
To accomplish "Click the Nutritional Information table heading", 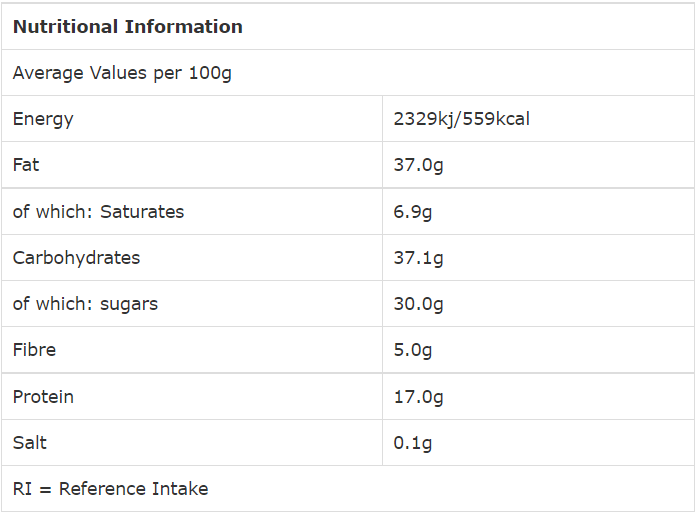I will [127, 27].
